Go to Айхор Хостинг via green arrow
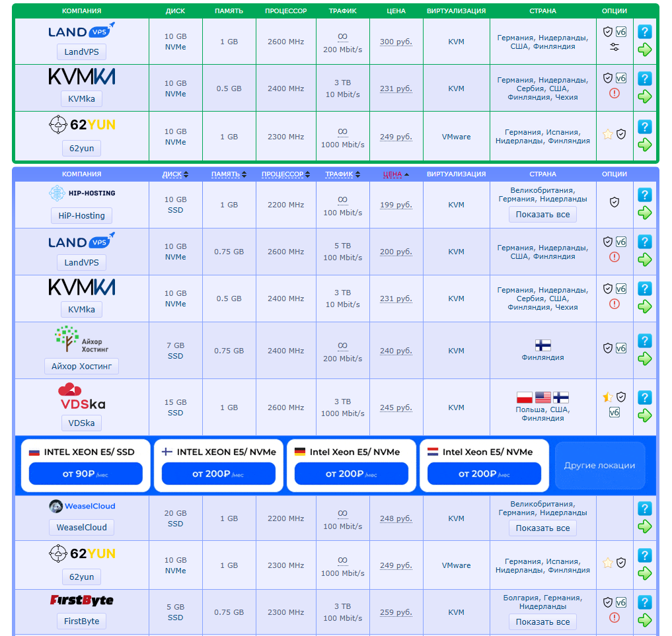 [644, 359]
